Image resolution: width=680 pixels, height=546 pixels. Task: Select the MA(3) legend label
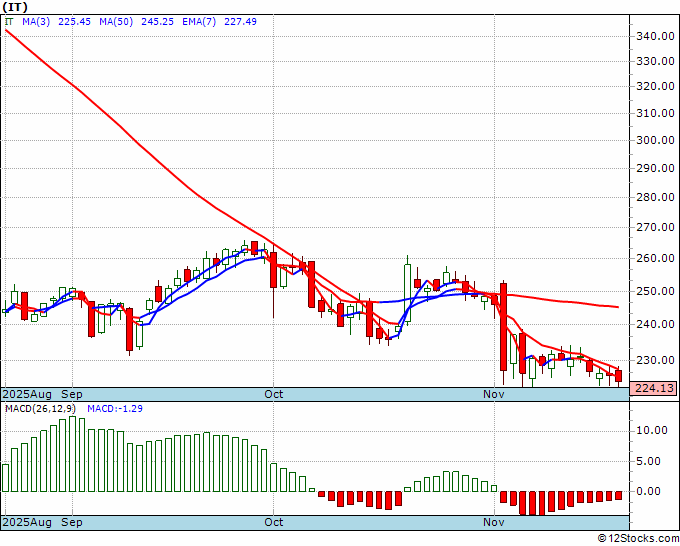click(x=36, y=22)
